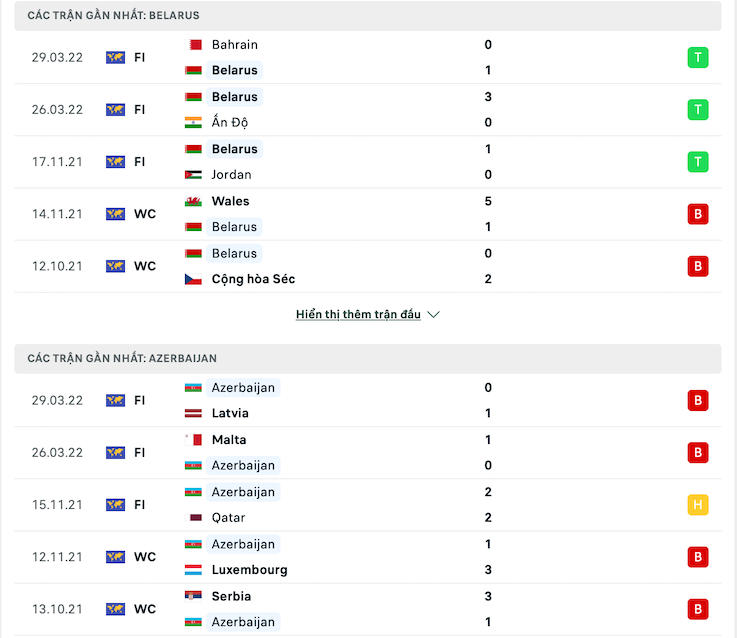Open the Jordan team link
737x638 pixels.
click(x=231, y=175)
